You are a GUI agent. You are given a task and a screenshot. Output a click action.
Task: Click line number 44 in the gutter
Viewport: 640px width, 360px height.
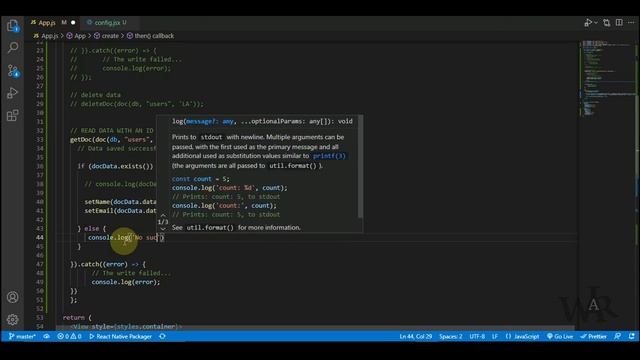pos(40,238)
